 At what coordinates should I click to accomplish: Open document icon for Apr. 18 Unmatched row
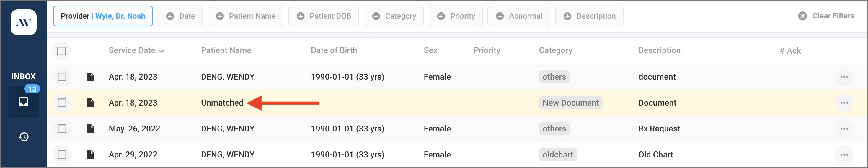(x=90, y=103)
